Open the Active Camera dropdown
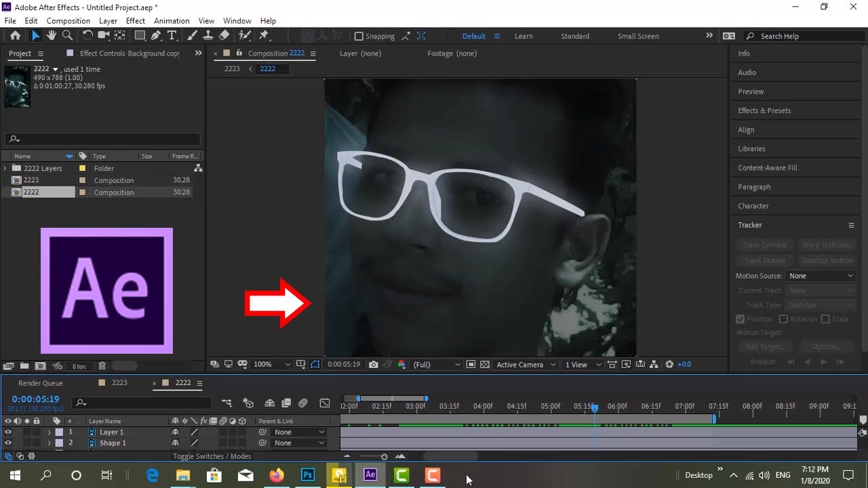The image size is (868, 488). 526,365
